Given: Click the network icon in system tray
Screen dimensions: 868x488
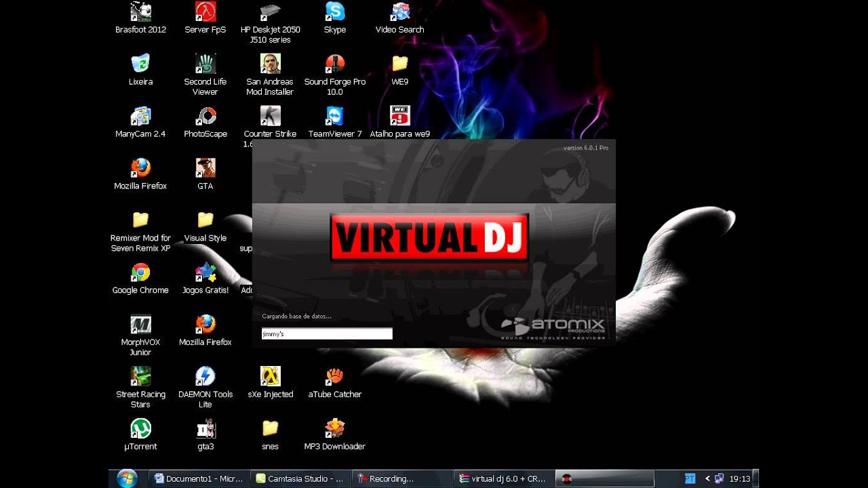Looking at the screenshot, I should pos(719,479).
